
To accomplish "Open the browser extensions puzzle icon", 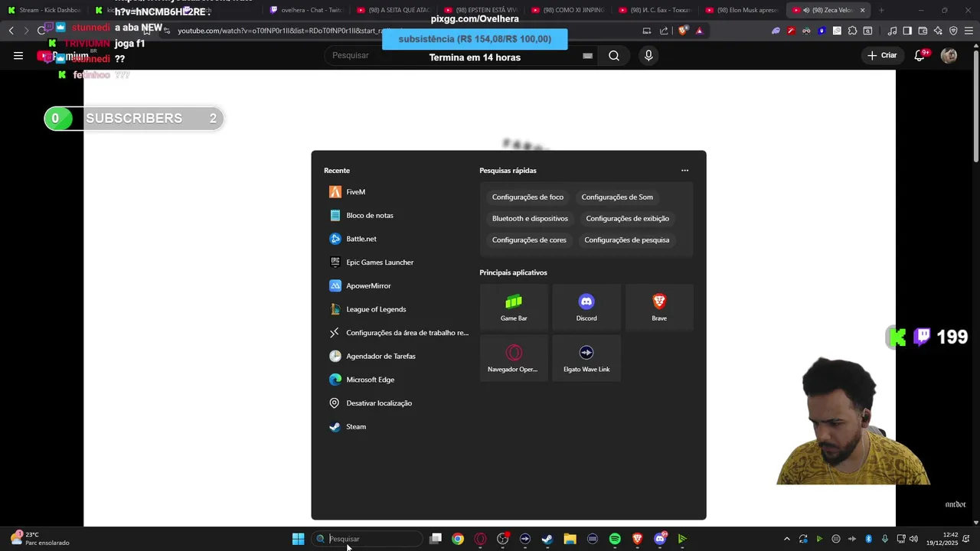I will coord(852,31).
